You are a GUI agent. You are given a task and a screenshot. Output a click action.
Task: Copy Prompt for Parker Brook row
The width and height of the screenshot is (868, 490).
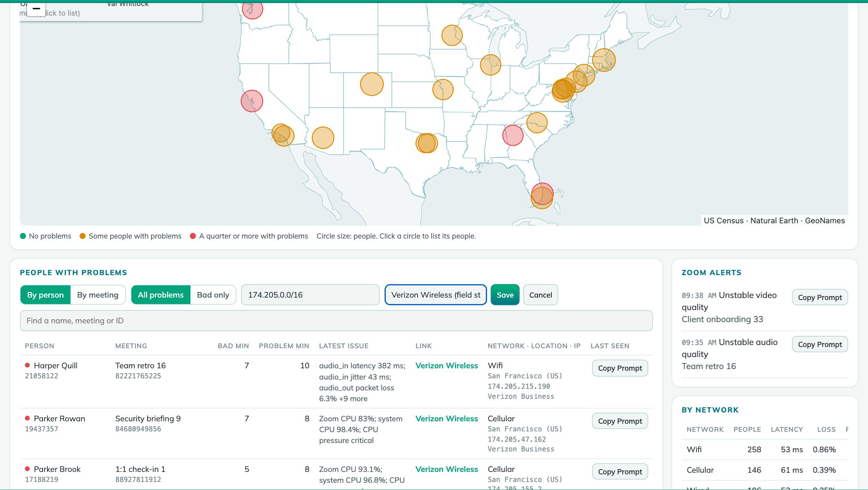620,472
